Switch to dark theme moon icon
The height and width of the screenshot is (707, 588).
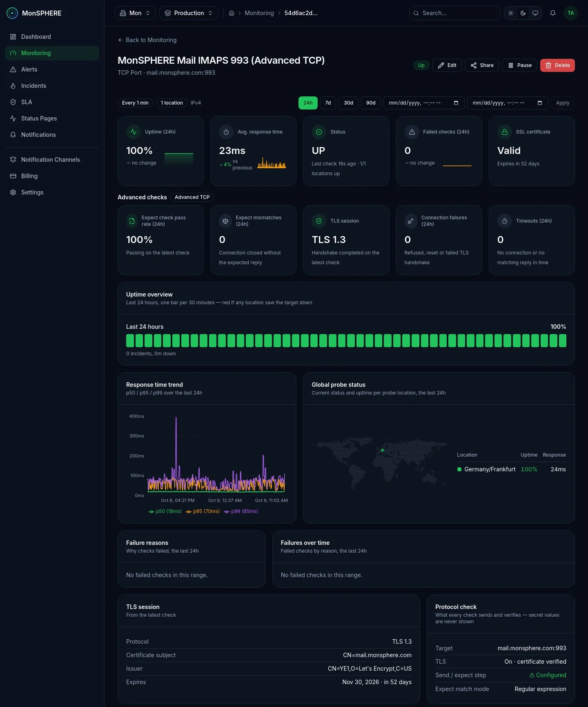tap(523, 13)
